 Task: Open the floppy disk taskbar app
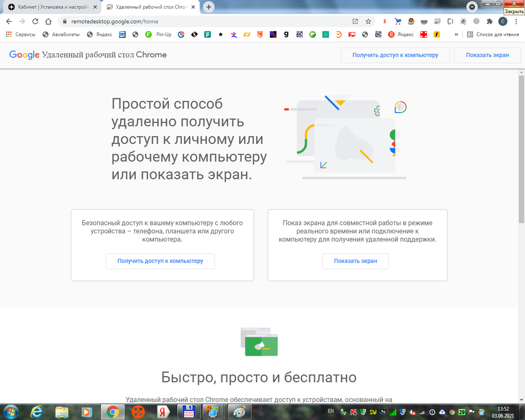pyautogui.click(x=189, y=412)
